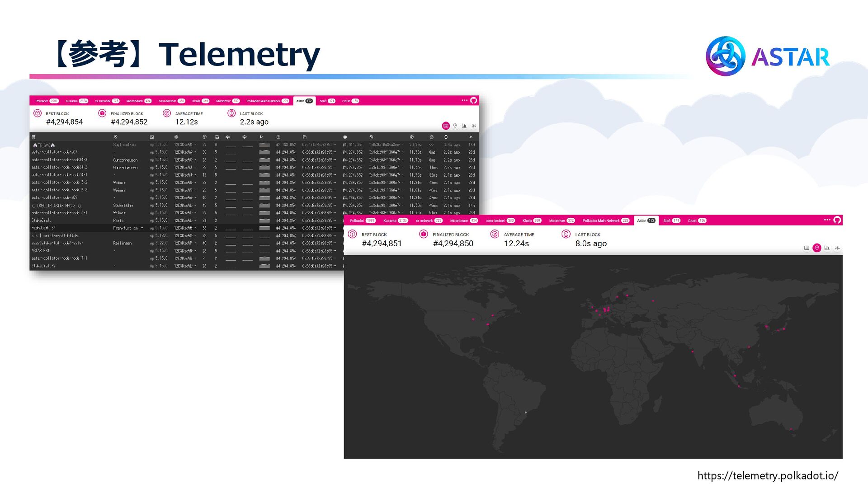Sort by the peer count column header icon
Viewport: 868px width, 488px height.
tap(204, 137)
